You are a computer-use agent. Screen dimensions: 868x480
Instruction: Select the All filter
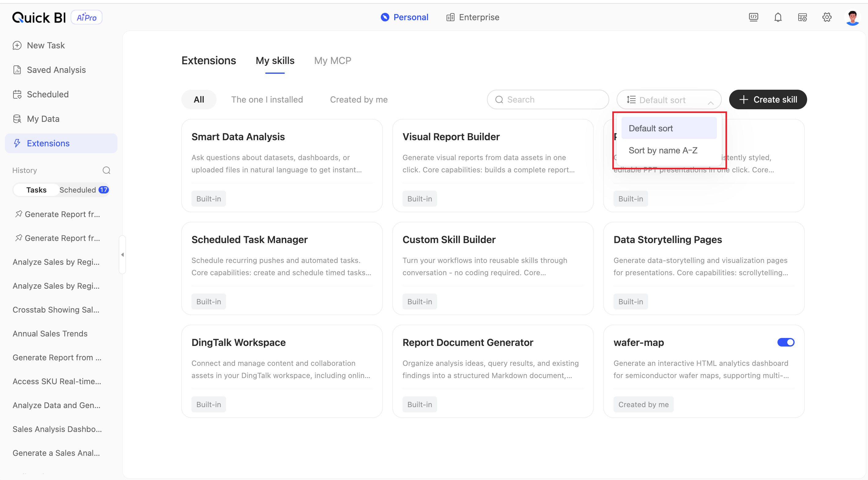[199, 99]
